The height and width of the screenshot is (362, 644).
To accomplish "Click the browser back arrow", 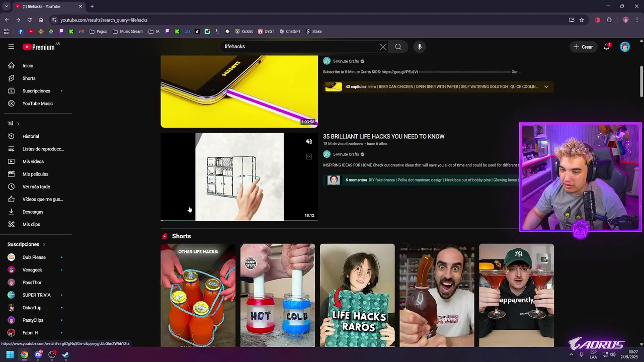I will pos(7,20).
